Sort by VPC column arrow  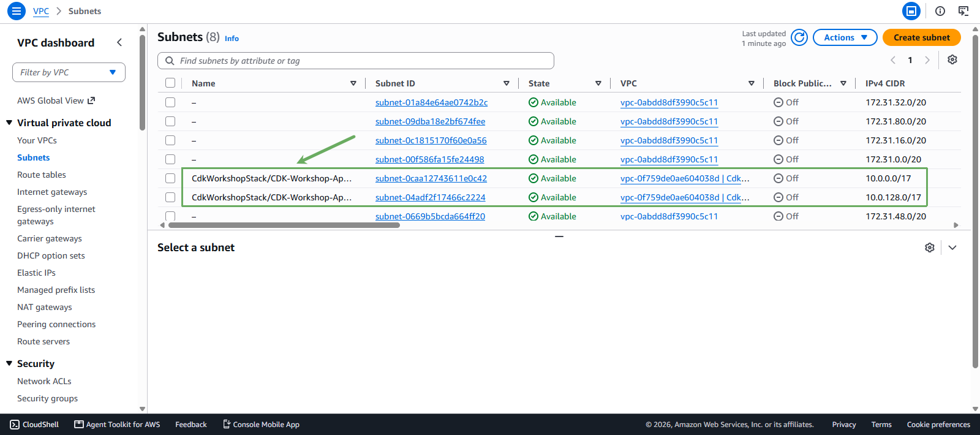point(752,83)
